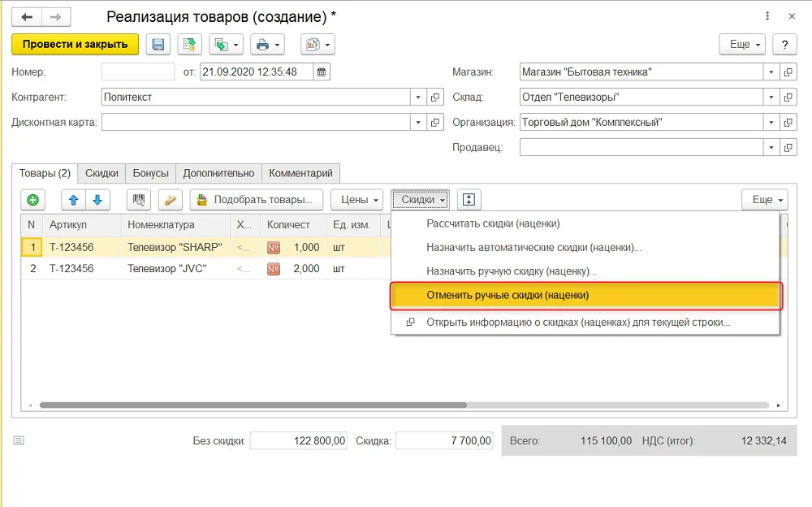Click the barcode scan icon
This screenshot has width=812, height=507.
[x=139, y=200]
